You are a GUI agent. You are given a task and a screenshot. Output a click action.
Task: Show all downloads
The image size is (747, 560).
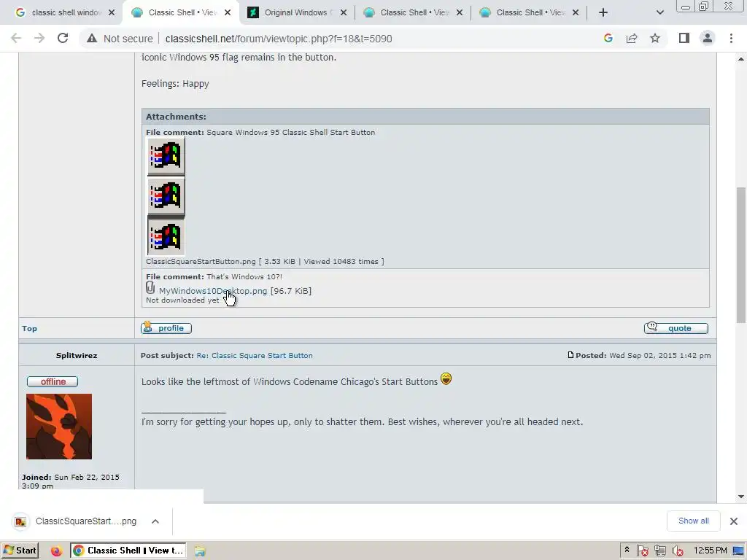(694, 521)
